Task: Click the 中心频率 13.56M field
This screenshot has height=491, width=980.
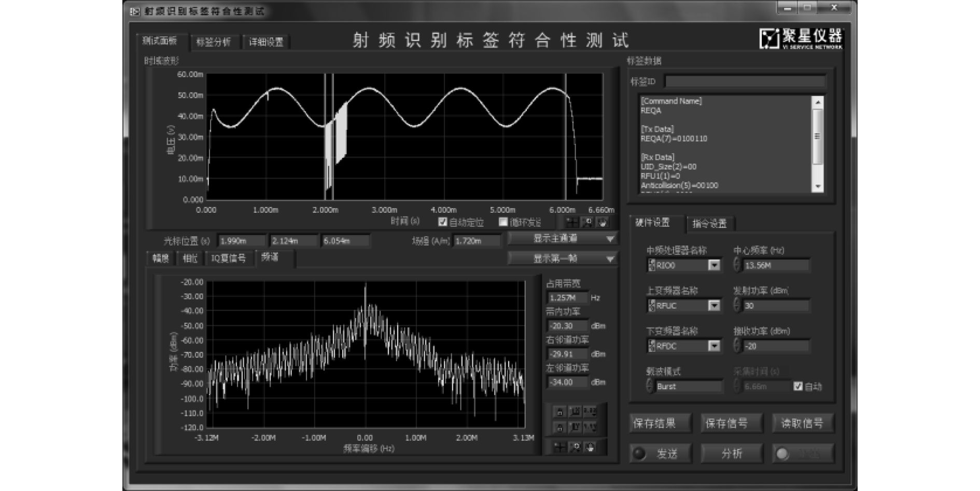Action: (776, 265)
